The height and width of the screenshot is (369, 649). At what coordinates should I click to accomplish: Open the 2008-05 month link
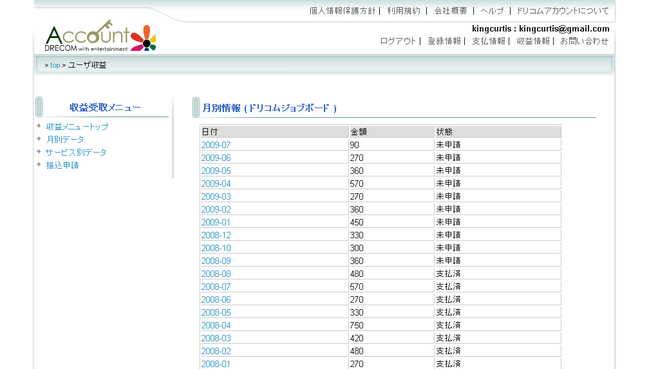click(x=216, y=313)
